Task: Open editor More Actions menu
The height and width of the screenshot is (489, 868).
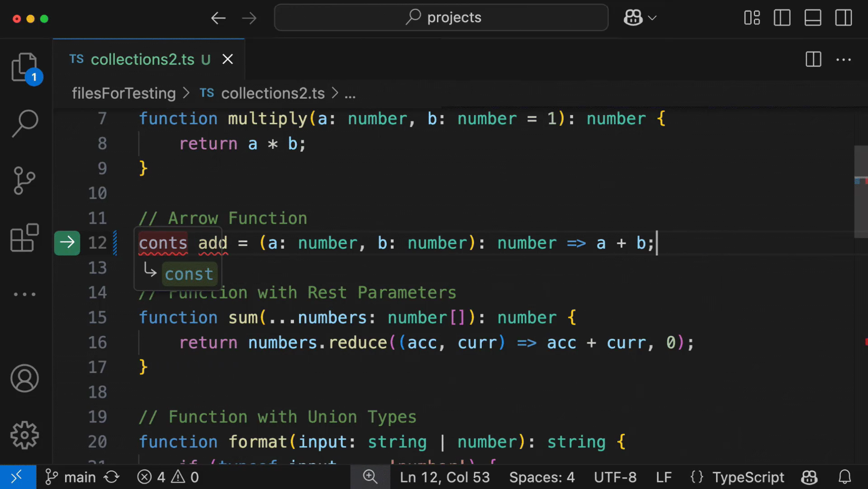Action: pyautogui.click(x=844, y=59)
